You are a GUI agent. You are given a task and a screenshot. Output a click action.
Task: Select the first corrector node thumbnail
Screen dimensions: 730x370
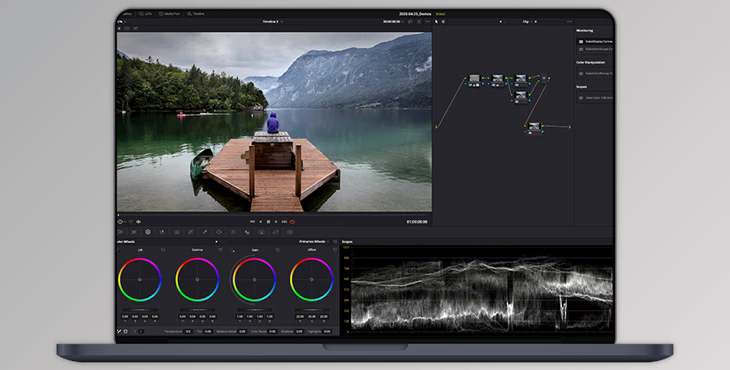(474, 78)
